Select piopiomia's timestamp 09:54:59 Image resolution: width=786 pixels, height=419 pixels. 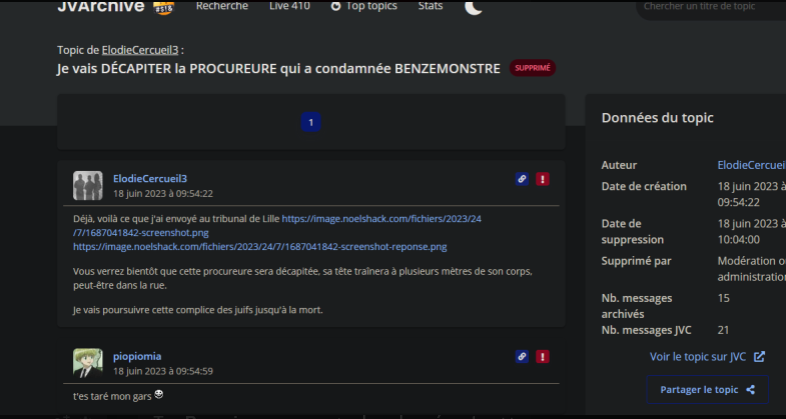pyautogui.click(x=163, y=371)
